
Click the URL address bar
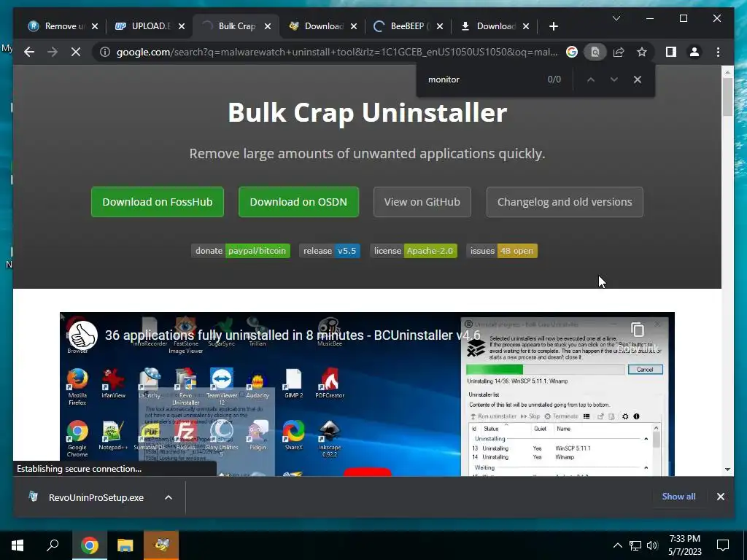pos(336,52)
